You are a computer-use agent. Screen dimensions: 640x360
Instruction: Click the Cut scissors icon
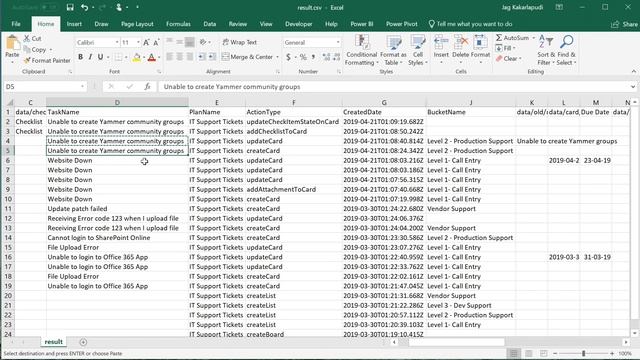tap(27, 38)
